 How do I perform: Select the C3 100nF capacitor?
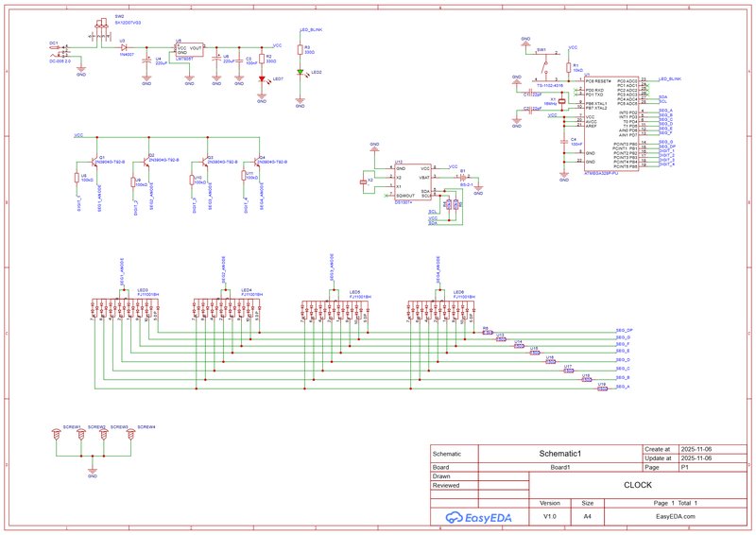pos(239,60)
